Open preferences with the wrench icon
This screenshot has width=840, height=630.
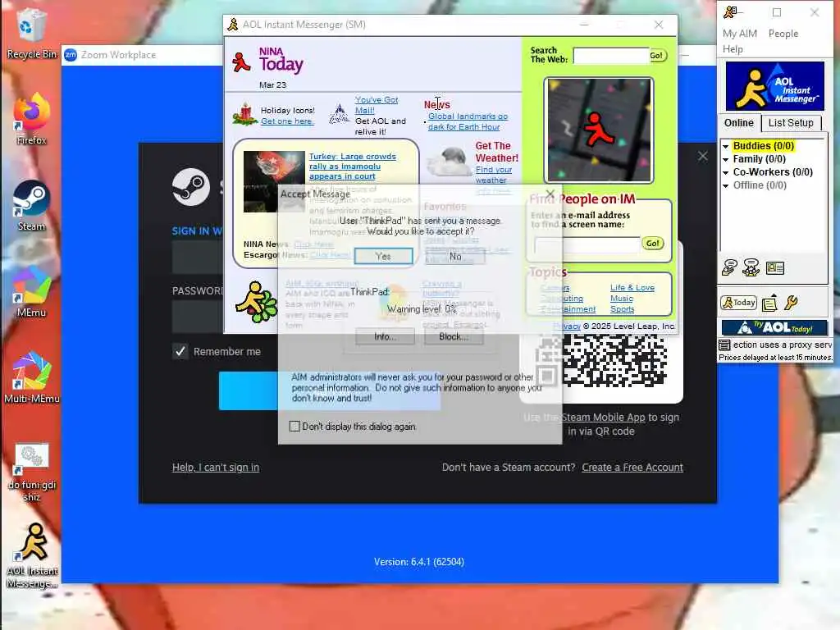tap(791, 303)
